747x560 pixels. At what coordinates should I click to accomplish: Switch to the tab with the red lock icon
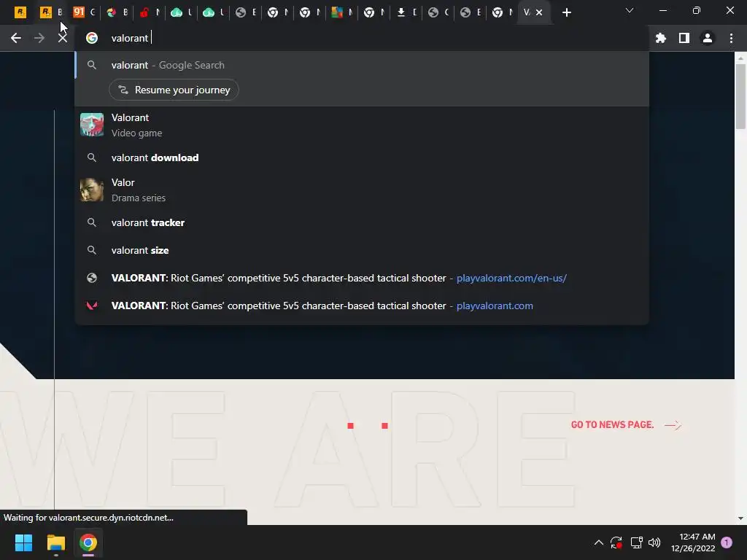point(149,12)
